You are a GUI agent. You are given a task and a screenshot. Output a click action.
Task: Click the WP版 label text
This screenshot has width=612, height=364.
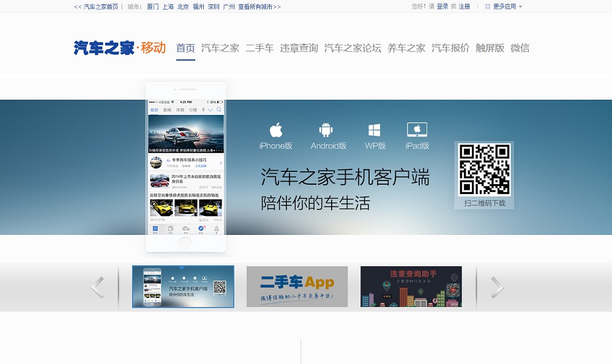click(x=375, y=146)
